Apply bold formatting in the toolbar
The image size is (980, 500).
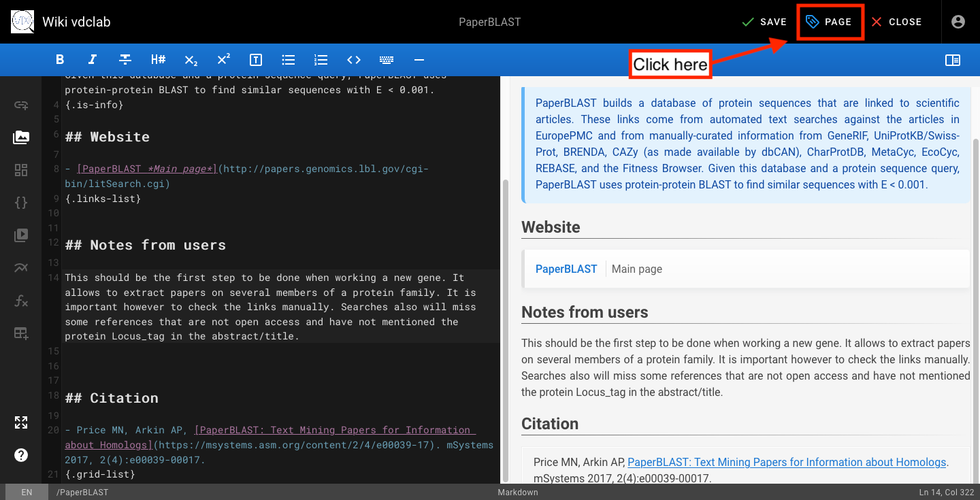[x=60, y=60]
